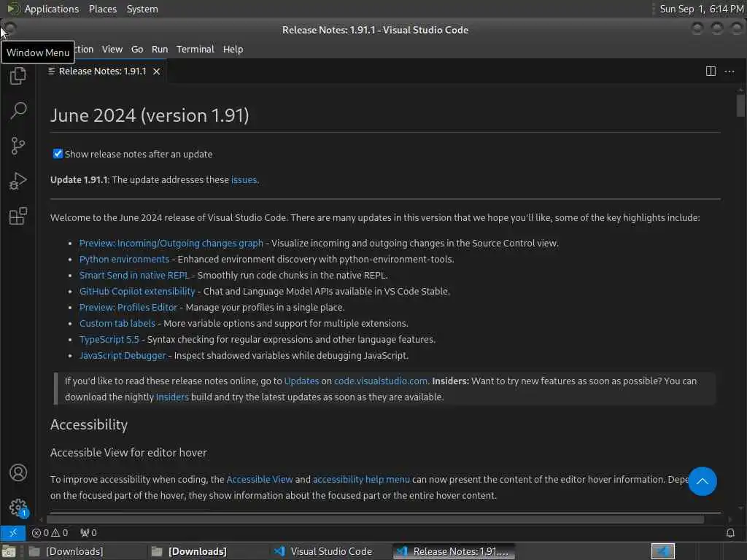This screenshot has width=747, height=560.
Task: Click the clock Sun Sep 1, 6:14 PM
Action: tap(701, 9)
